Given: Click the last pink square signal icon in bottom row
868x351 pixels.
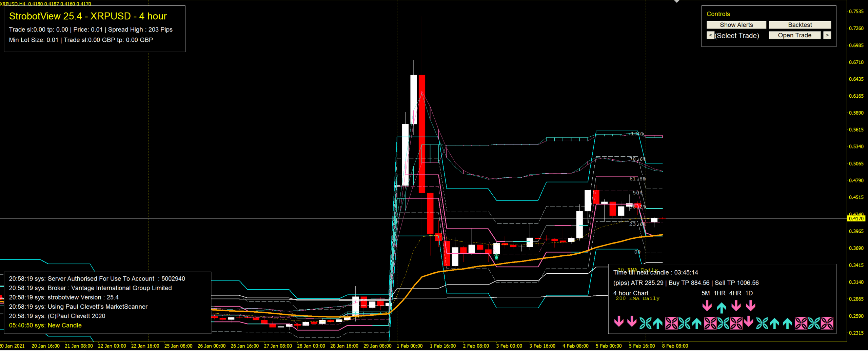Looking at the screenshot, I should (827, 323).
